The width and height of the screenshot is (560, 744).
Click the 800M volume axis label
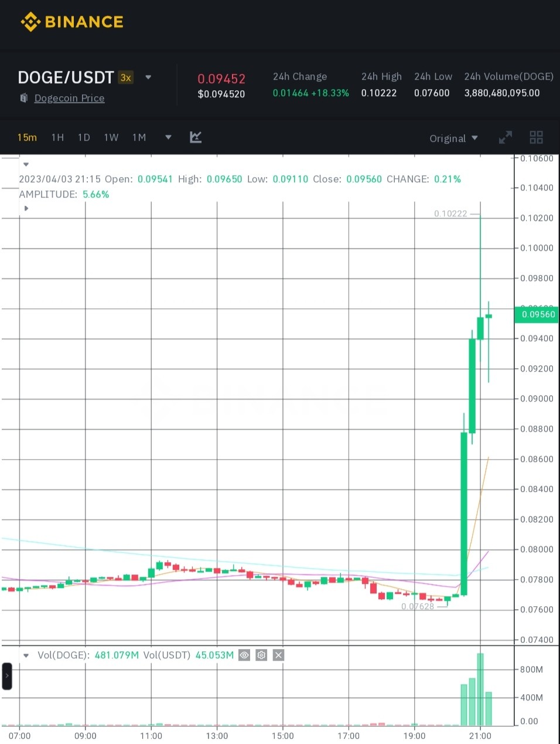click(x=531, y=670)
